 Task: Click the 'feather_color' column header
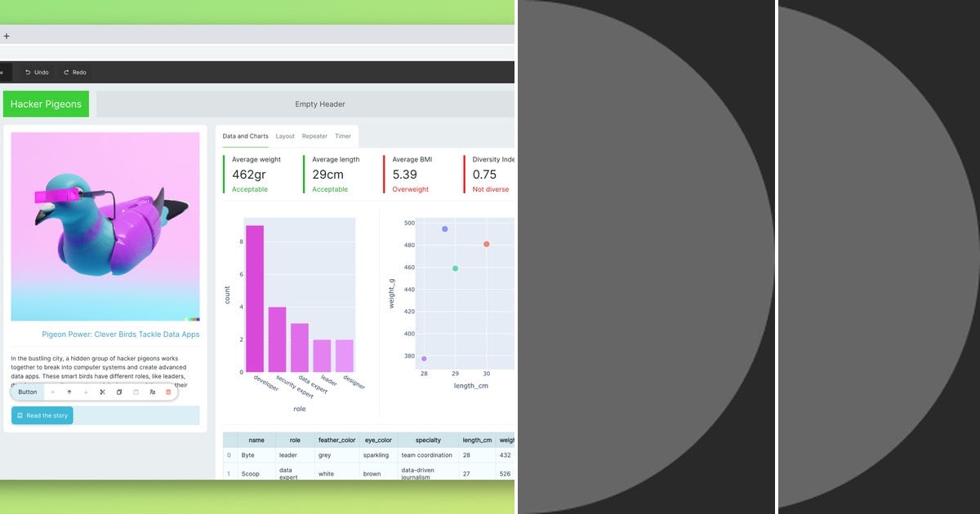(x=337, y=440)
